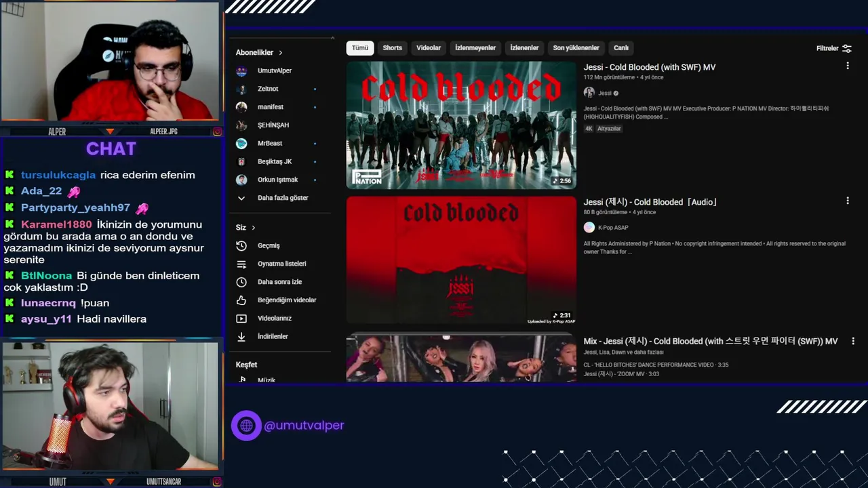Viewport: 868px width, 488px height.
Task: Click the Filtreler button label
Action: click(827, 48)
